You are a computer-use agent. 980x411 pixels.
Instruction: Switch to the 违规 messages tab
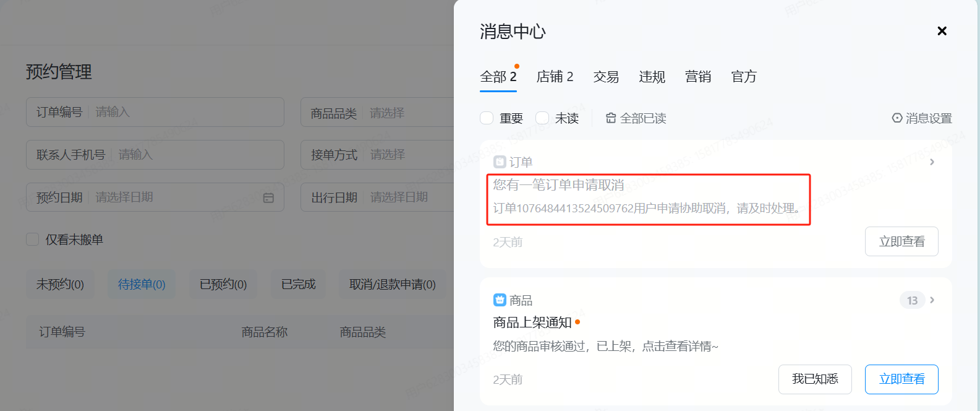point(652,77)
